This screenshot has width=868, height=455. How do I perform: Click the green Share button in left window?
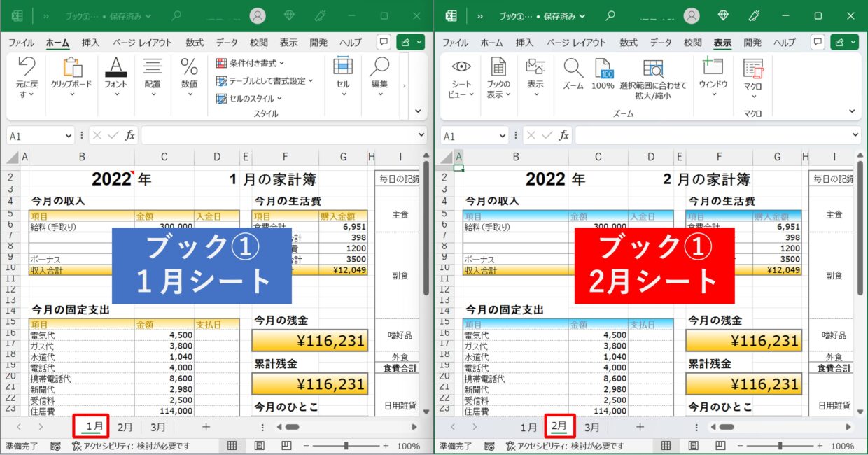pos(410,42)
